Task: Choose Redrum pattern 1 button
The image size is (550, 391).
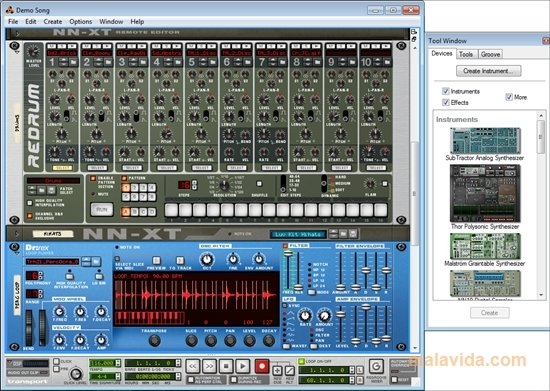Action: coord(126,188)
